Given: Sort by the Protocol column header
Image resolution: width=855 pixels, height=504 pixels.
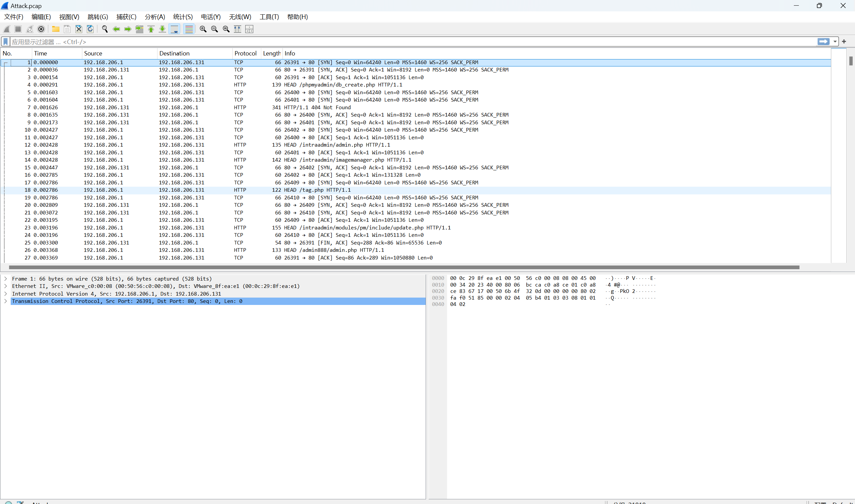Looking at the screenshot, I should click(247, 53).
